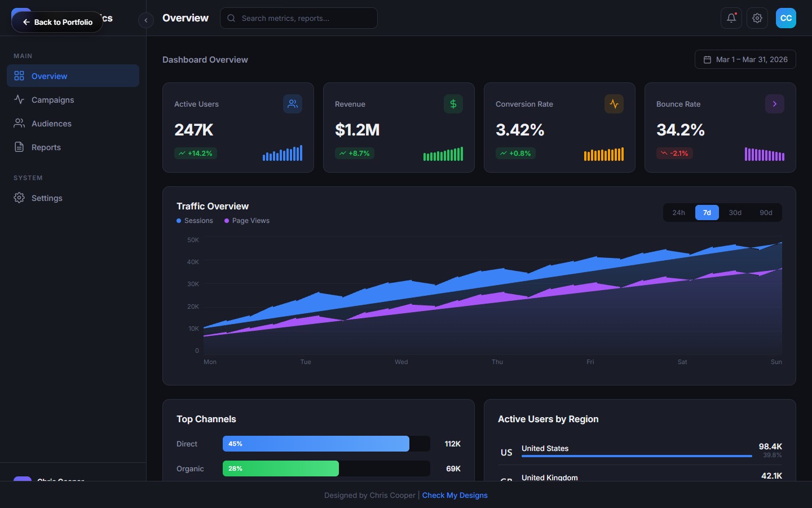Toggle the Sessions legend item
The width and height of the screenshot is (812, 508).
tap(195, 221)
